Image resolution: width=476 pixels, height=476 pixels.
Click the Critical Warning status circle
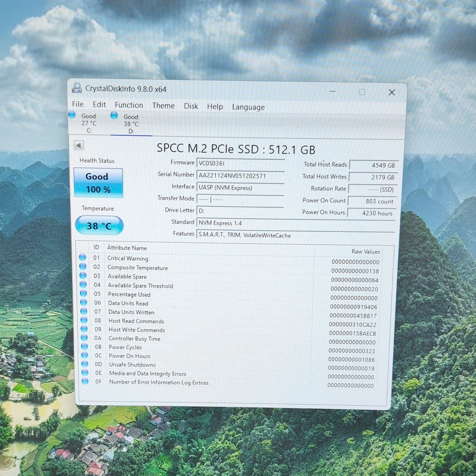(x=83, y=257)
